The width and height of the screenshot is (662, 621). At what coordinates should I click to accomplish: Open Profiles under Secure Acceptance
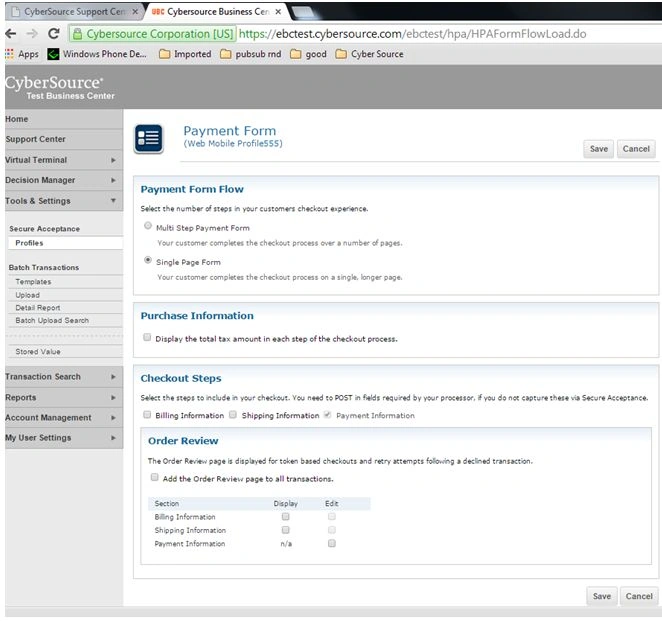(x=65, y=243)
